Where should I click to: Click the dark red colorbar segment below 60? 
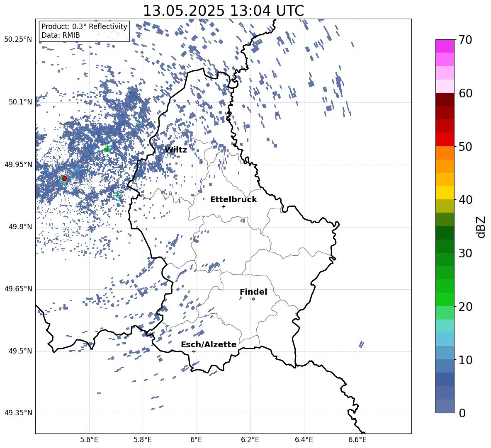tap(445, 99)
